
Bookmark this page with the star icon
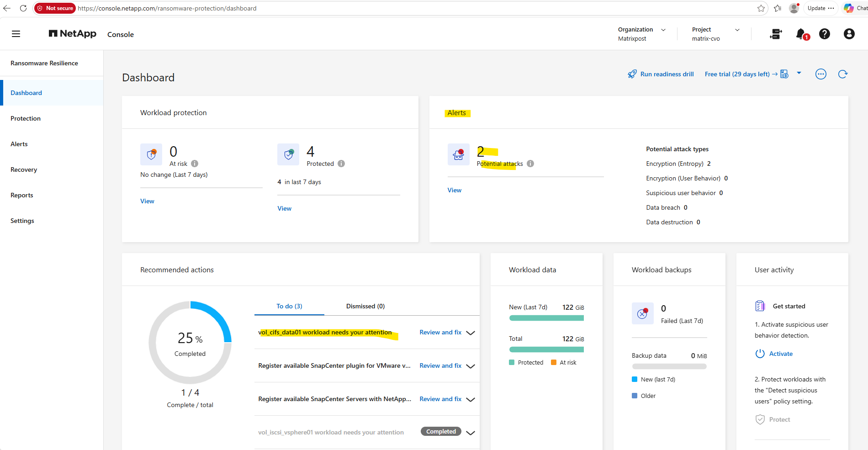(x=761, y=8)
